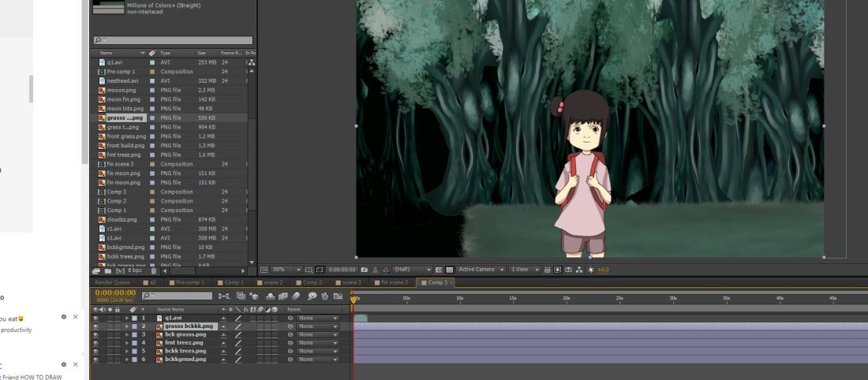Expand the q1.avi layer properties triangle

pyautogui.click(x=127, y=318)
